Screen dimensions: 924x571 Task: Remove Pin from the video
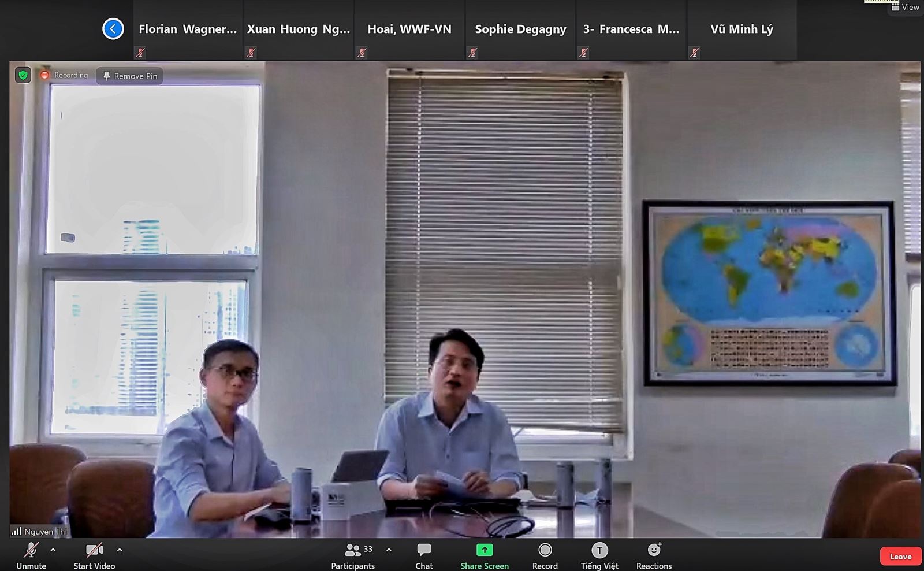point(129,76)
